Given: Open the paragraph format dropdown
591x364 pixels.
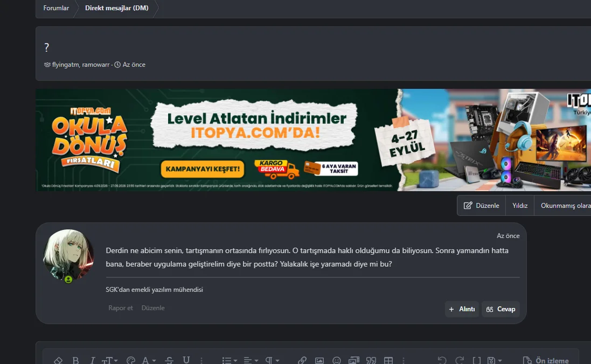Looking at the screenshot, I should coord(272,361).
